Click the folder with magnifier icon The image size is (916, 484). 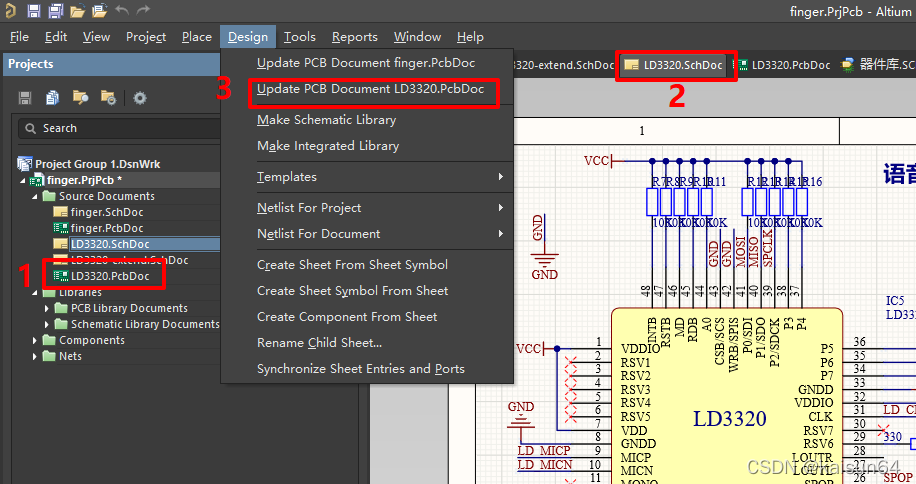click(x=80, y=98)
